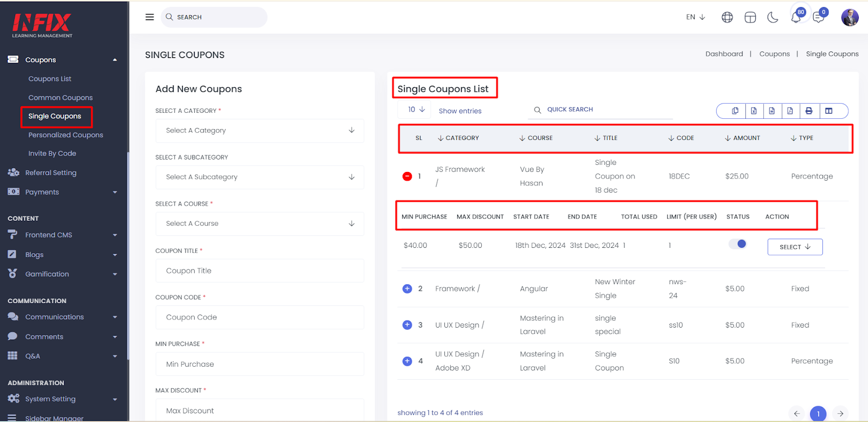The width and height of the screenshot is (868, 422).
Task: Open the hamburger menu icon
Action: click(150, 17)
